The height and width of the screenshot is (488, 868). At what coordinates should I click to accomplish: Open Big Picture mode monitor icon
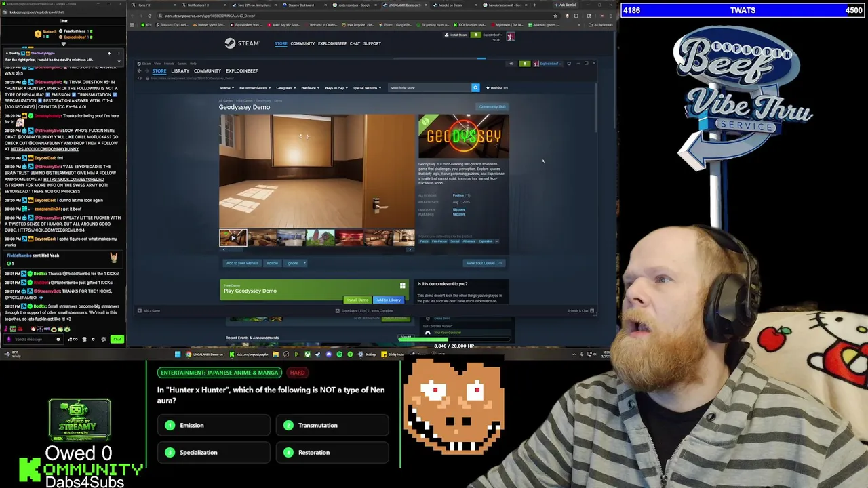tap(569, 64)
